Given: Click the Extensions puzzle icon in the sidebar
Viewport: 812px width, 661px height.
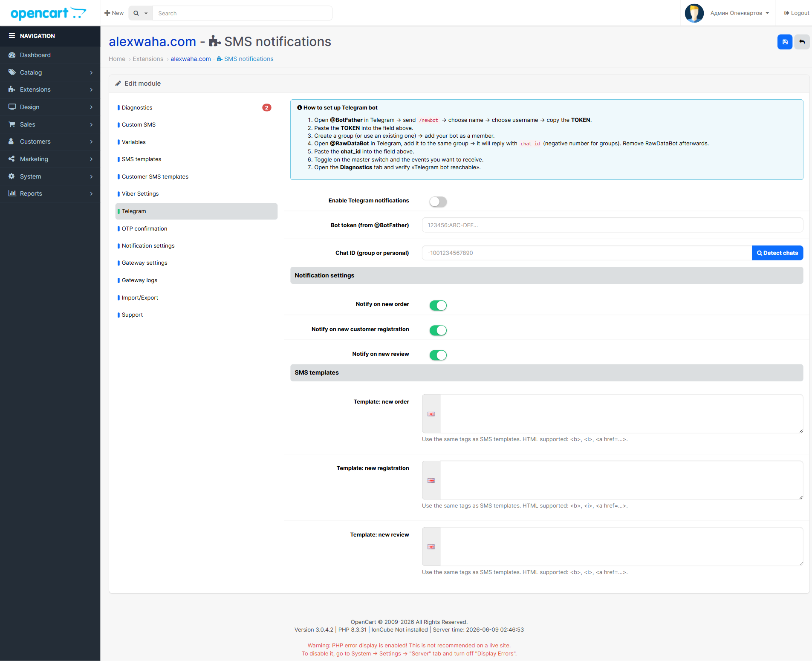Looking at the screenshot, I should pyautogui.click(x=12, y=89).
